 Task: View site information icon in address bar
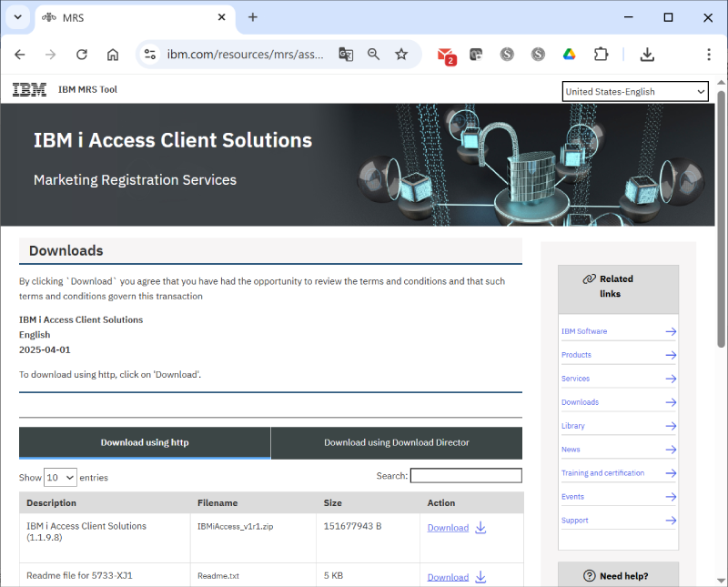coord(150,55)
